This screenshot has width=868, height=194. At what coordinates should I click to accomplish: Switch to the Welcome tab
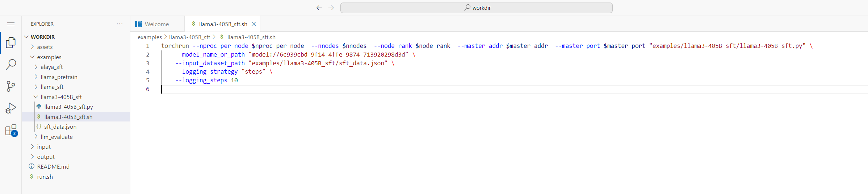tap(156, 24)
